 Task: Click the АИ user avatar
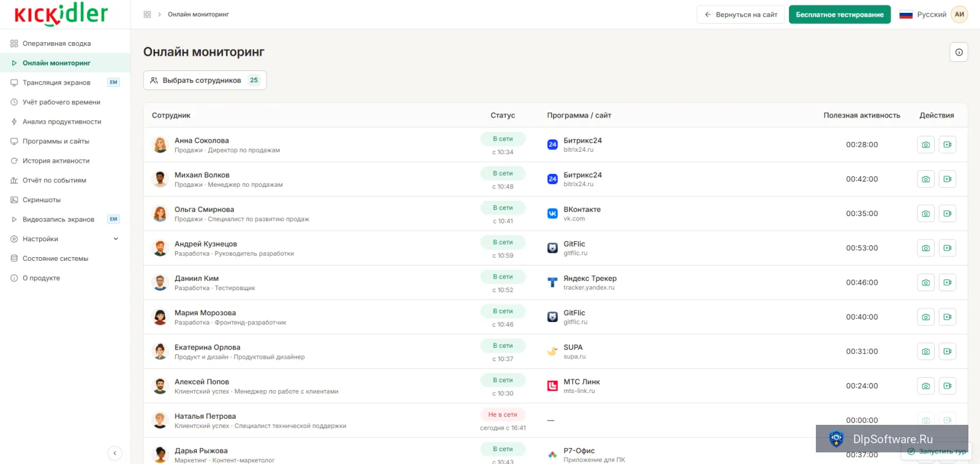click(x=959, y=14)
